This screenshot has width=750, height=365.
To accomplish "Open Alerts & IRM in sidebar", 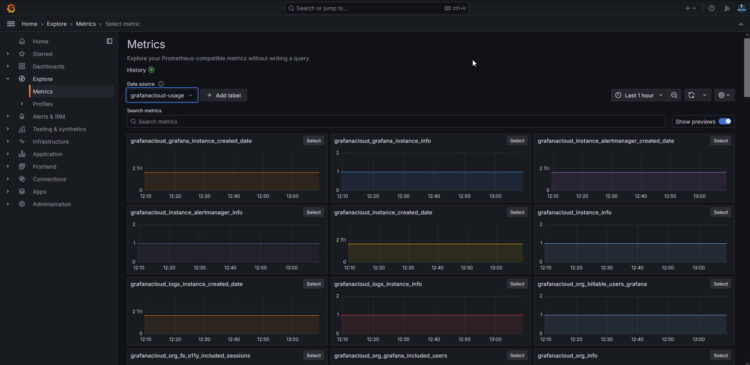I will (x=49, y=116).
